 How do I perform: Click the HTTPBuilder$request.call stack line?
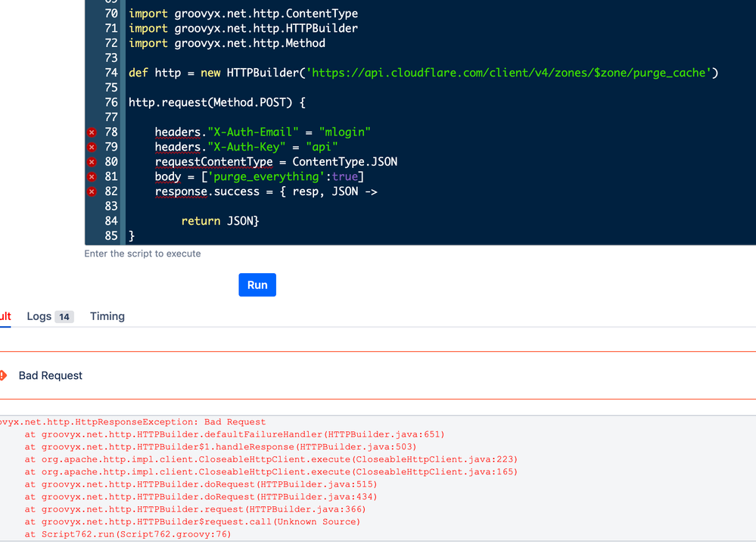point(192,522)
